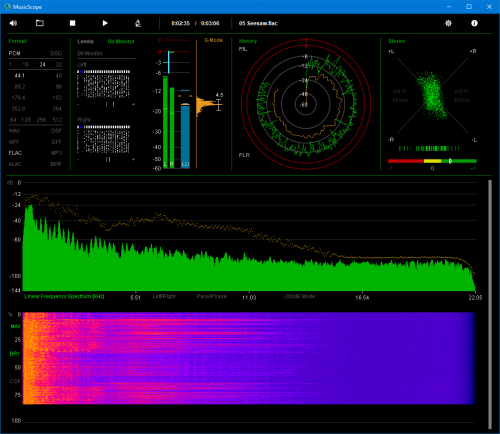Toggle Pans/Phase spectrum mode
The image size is (500, 434).
tap(211, 296)
